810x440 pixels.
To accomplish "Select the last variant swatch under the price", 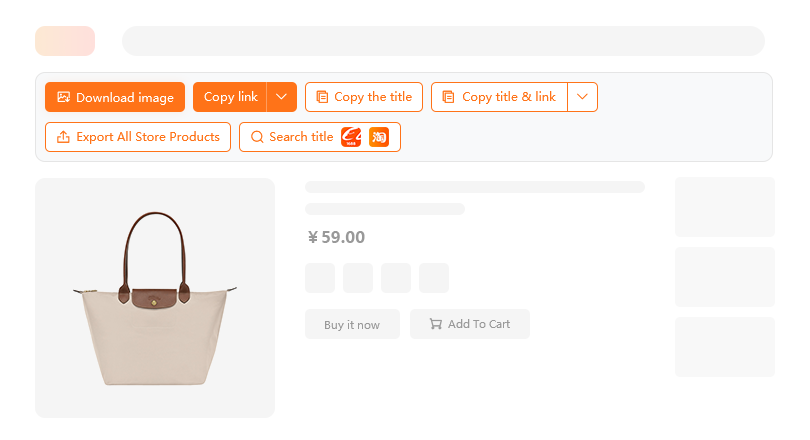I will 434,278.
